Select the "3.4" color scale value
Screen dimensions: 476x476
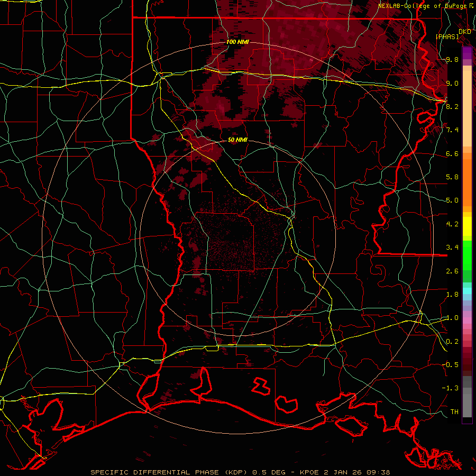(452, 248)
